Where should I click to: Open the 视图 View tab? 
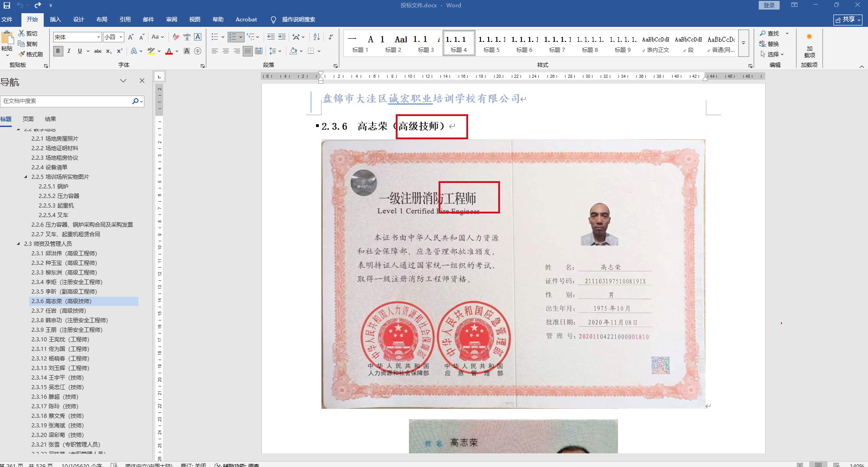click(x=195, y=20)
